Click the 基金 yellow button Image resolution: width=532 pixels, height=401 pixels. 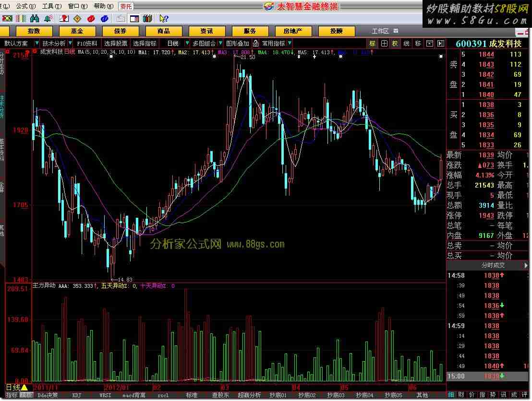coord(77,31)
